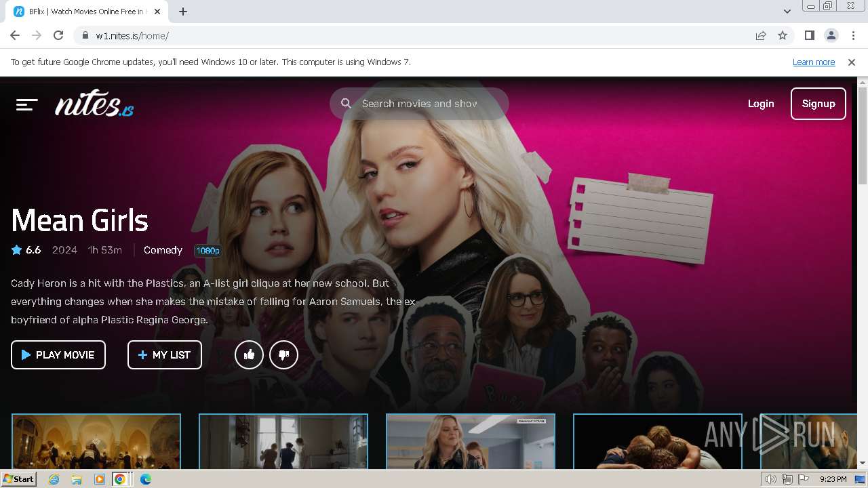Viewport: 868px width, 488px height.
Task: Open Microsoft Edge from taskbar
Action: coord(146,479)
